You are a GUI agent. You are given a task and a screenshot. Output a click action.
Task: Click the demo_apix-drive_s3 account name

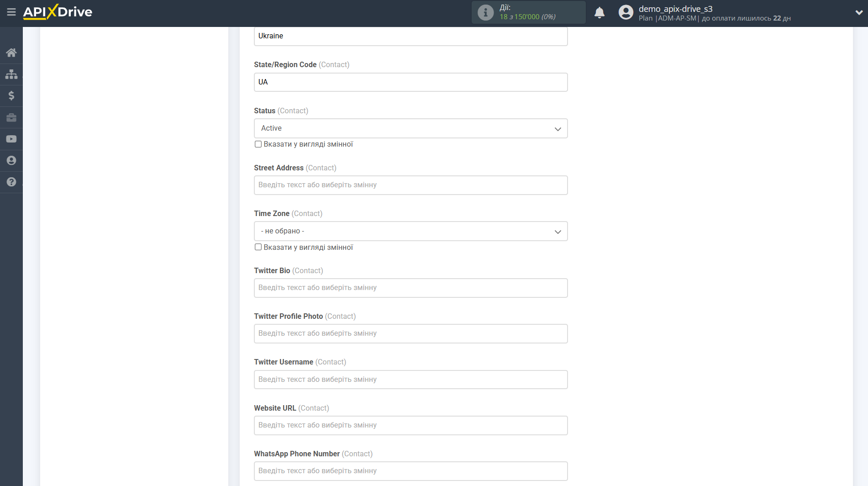(675, 9)
